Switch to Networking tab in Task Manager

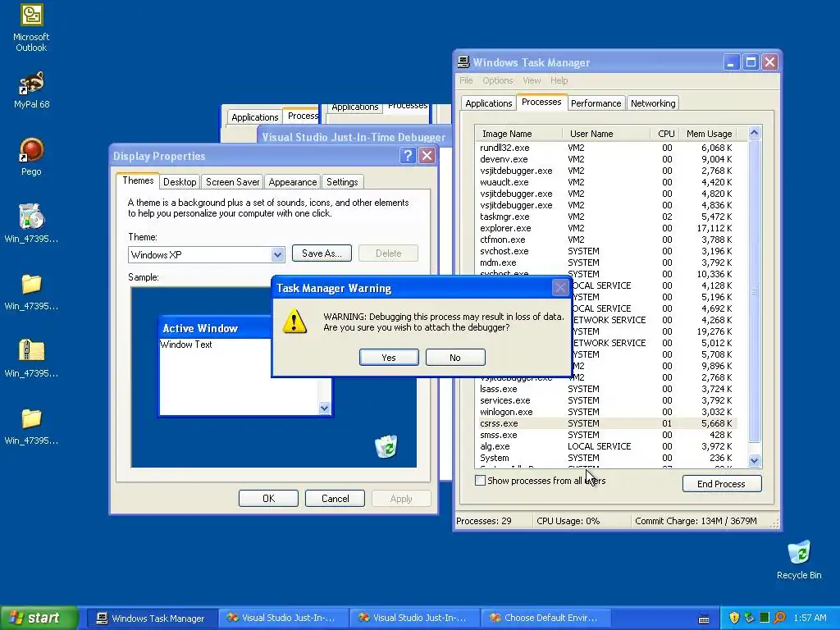[x=652, y=103]
